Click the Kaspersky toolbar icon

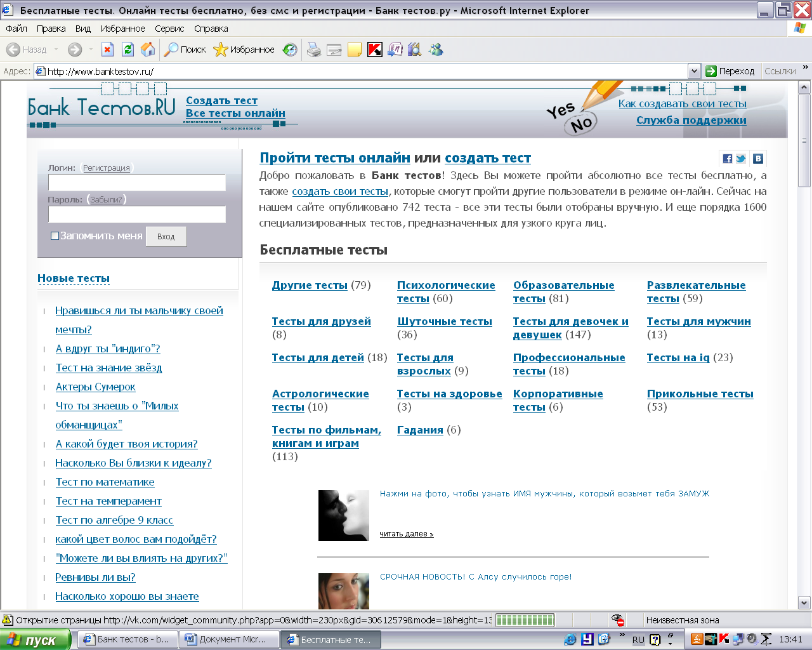375,50
